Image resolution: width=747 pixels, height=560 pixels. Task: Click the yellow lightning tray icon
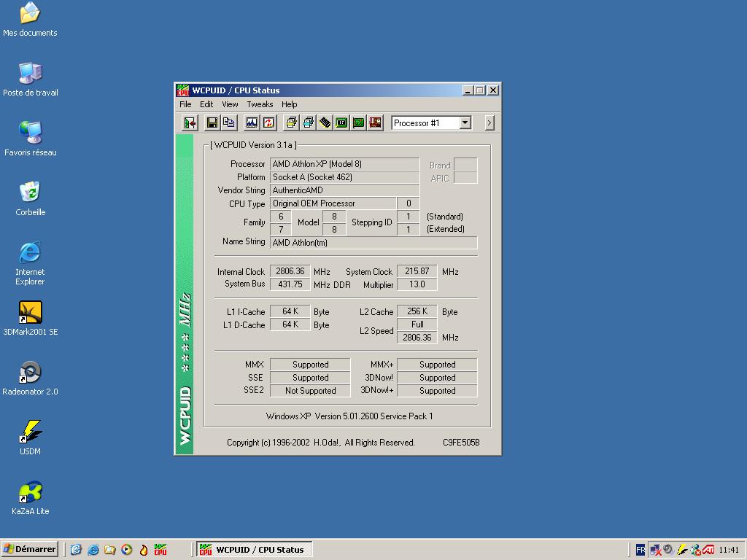[x=682, y=550]
